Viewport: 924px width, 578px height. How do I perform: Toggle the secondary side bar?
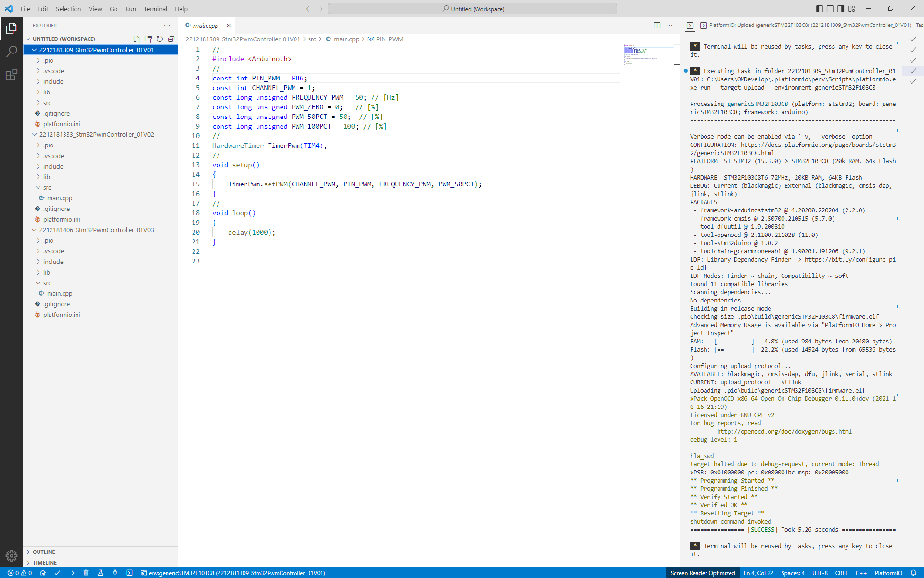(x=840, y=9)
